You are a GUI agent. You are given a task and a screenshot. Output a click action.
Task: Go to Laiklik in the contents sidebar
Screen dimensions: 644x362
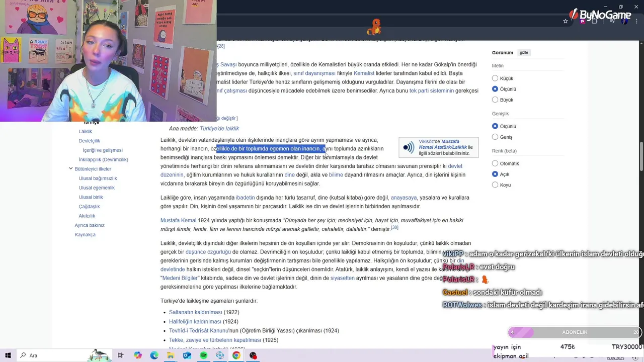pos(86,131)
